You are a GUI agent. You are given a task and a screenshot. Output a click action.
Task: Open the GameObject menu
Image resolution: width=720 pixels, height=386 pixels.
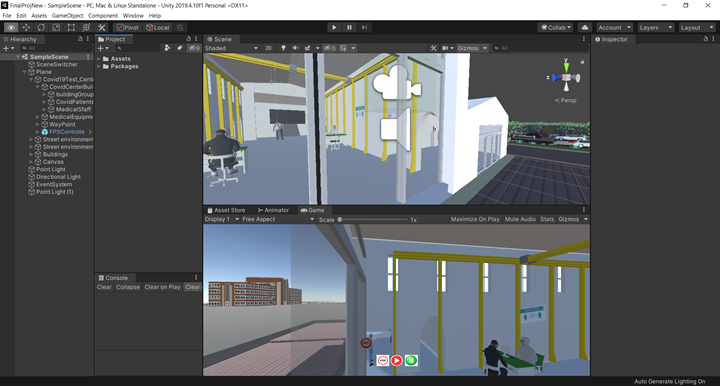click(x=68, y=16)
